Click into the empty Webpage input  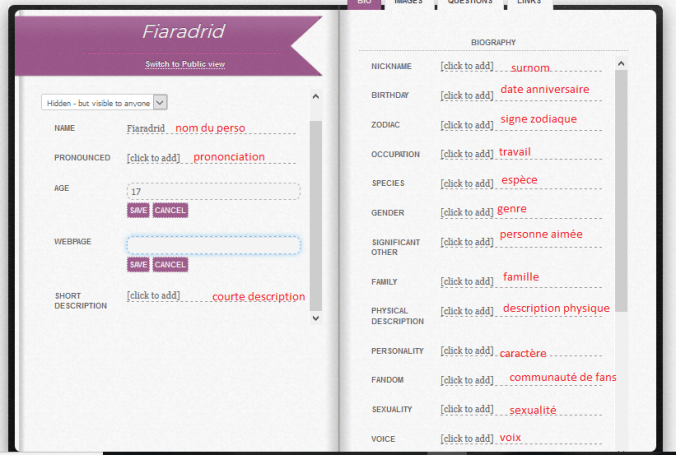tap(213, 245)
